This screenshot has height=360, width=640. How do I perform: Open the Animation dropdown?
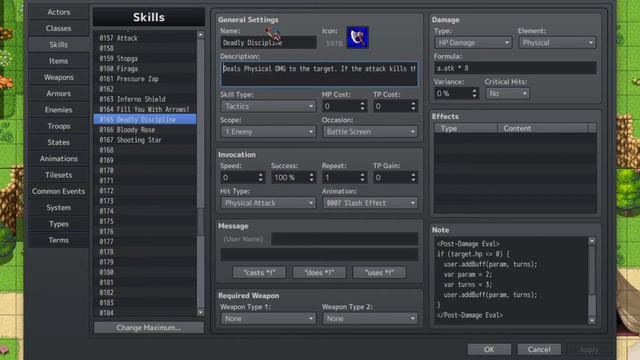coord(370,203)
